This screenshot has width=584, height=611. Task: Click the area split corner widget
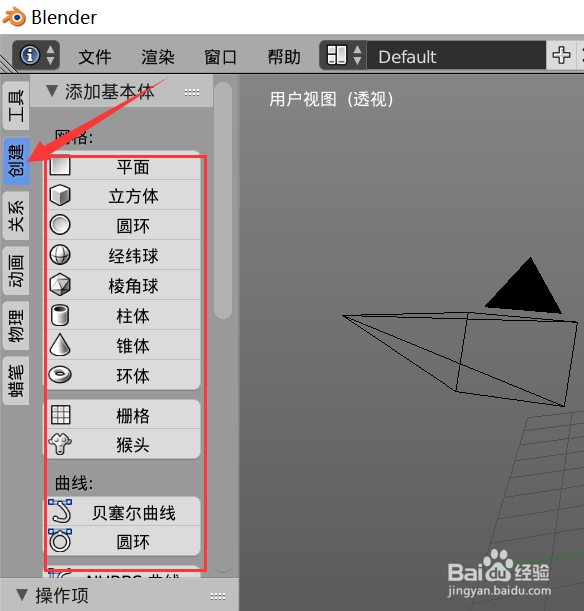[x=7, y=64]
